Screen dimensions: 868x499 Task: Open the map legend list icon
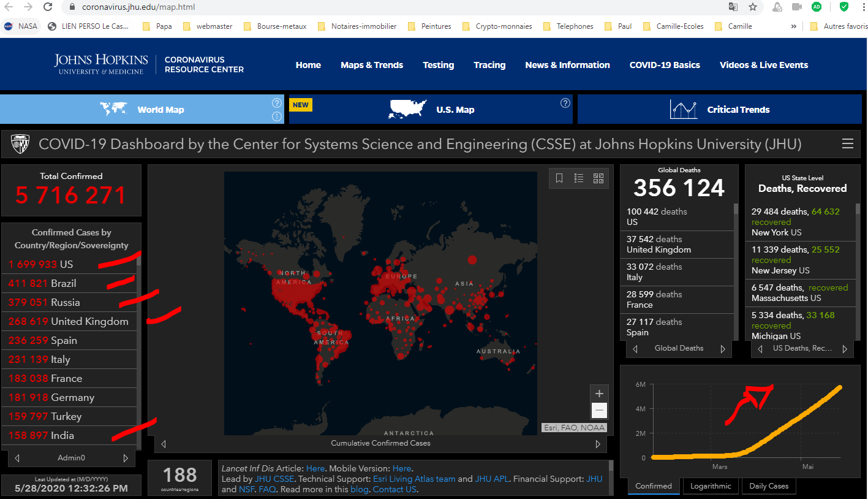coord(579,178)
